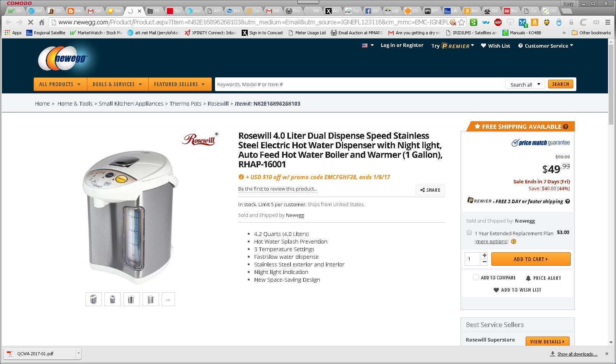Click VIEW DETAILS for Rosewill Superstore
This screenshot has width=616, height=364.
[547, 342]
